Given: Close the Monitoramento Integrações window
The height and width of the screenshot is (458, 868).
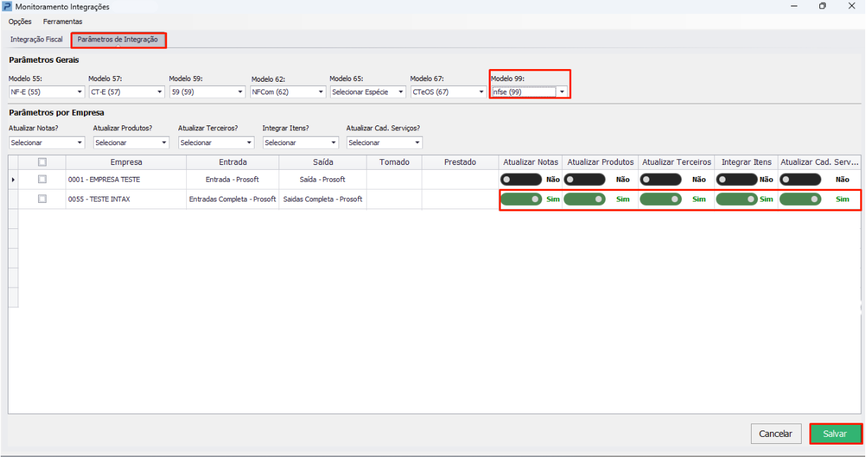Looking at the screenshot, I should pos(850,6).
